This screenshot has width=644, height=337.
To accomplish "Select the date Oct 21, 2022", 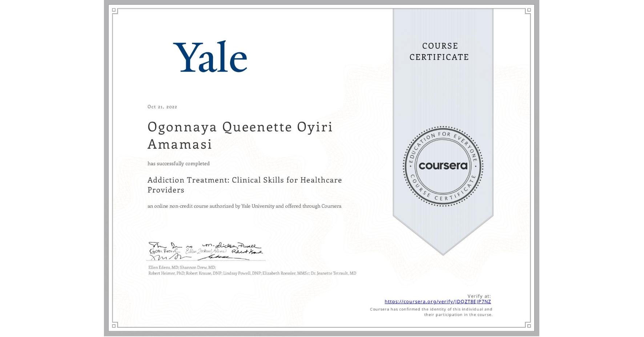I will pyautogui.click(x=162, y=106).
